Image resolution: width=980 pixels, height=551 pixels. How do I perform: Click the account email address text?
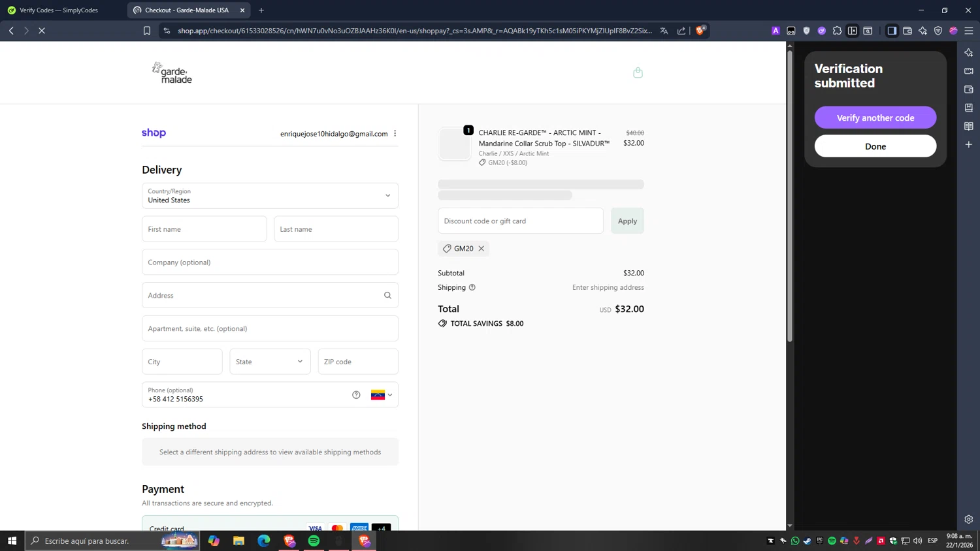pyautogui.click(x=334, y=134)
